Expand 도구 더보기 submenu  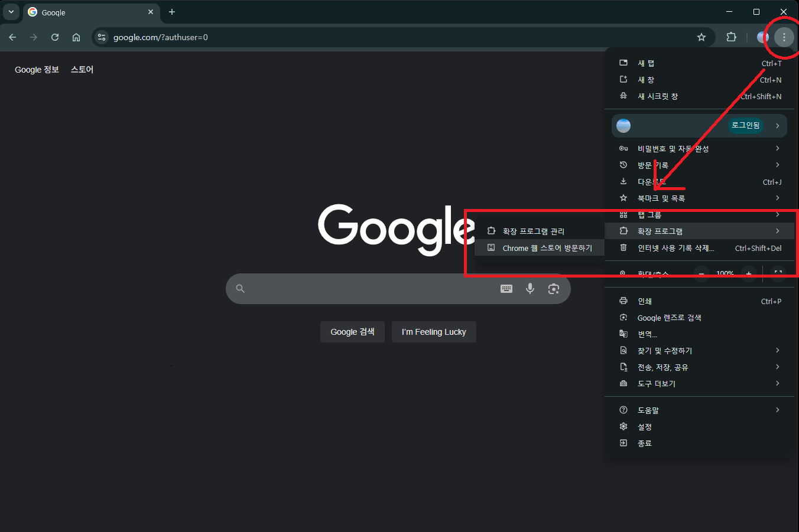tap(700, 384)
